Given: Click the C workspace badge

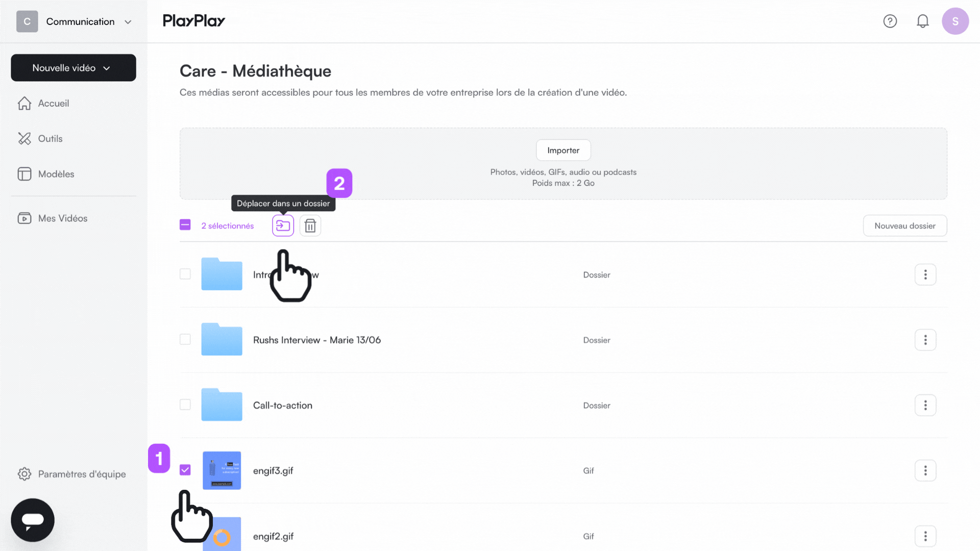Looking at the screenshot, I should [27, 21].
